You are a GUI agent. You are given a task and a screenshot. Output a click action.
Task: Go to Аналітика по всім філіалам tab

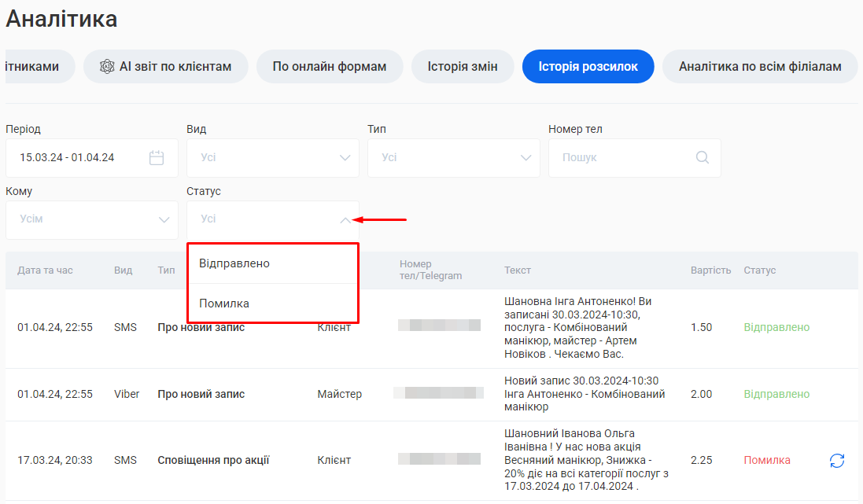(x=759, y=67)
